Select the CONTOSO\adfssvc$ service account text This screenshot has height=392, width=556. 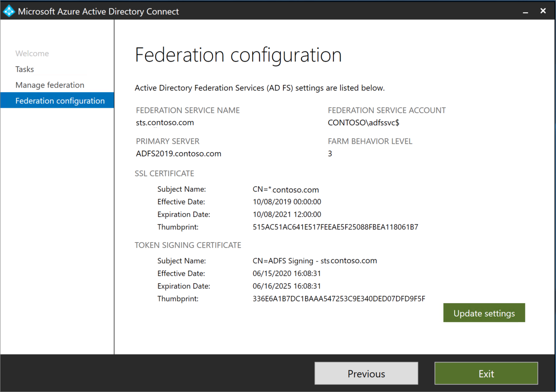click(364, 123)
